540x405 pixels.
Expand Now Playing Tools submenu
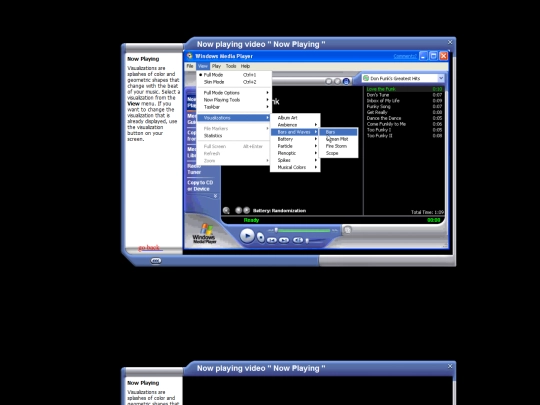point(234,100)
